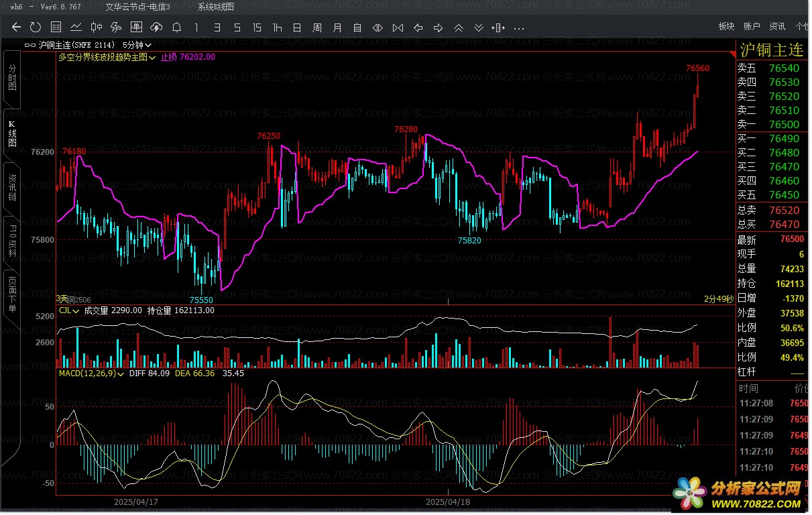Click the 2025/04/18 date label on the timeline
Viewport: 812px width, 515px height.
[447, 501]
